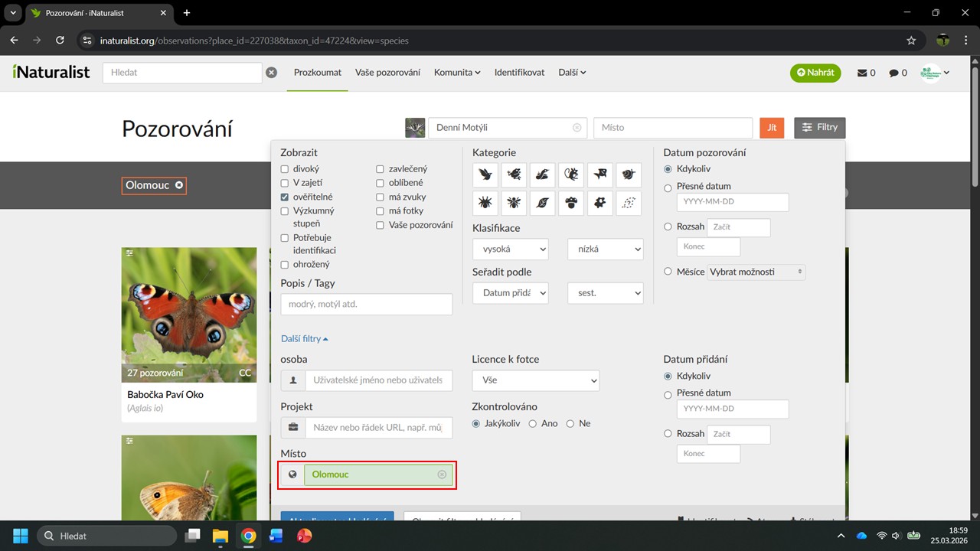Choose the leaf plants category icon

pyautogui.click(x=542, y=204)
